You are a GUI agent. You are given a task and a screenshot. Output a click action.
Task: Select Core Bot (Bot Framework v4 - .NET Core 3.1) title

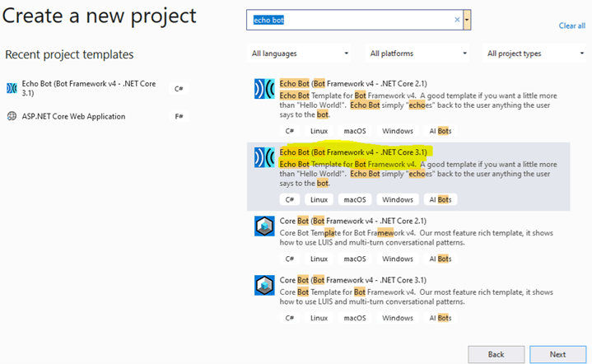pyautogui.click(x=352, y=280)
